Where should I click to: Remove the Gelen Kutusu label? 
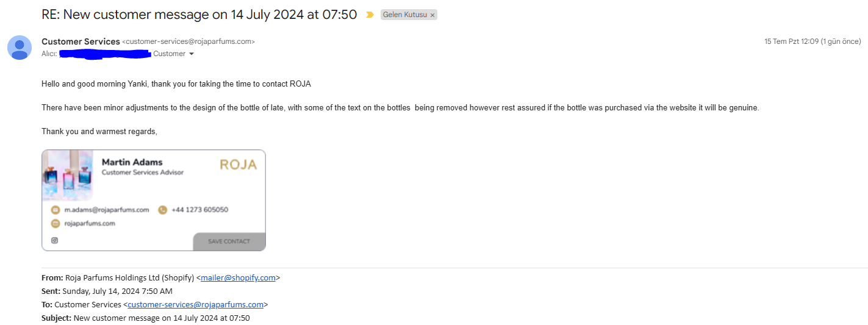[432, 15]
